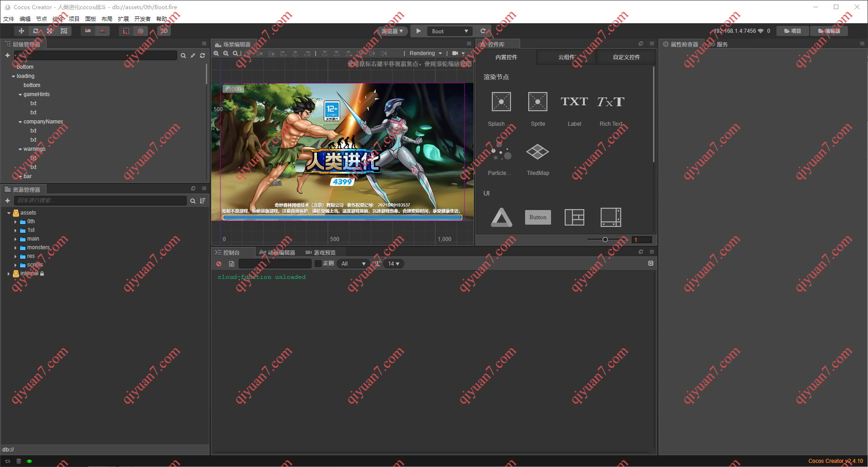The image size is (868, 467).
Task: Click the assets search magnifier icon
Action: [193, 201]
